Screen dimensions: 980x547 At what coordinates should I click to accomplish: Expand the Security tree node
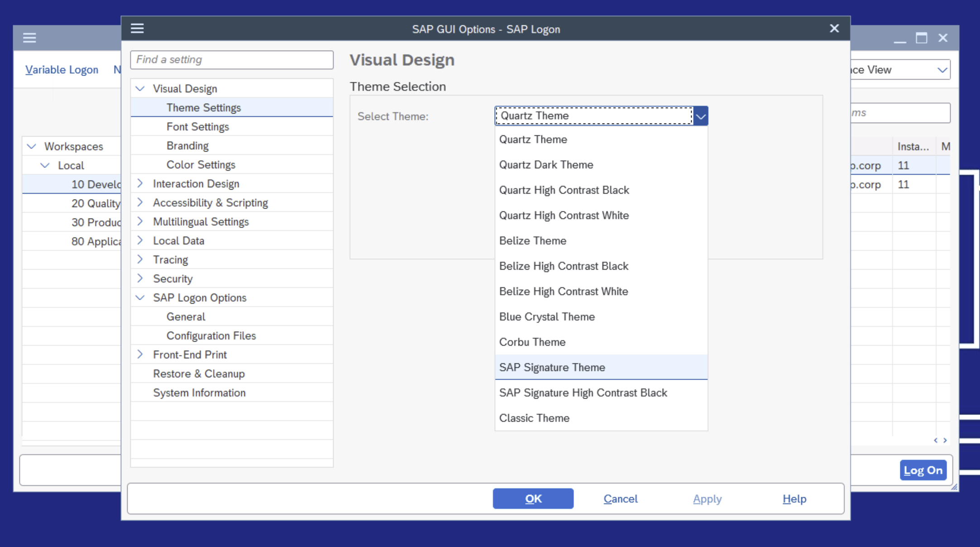[140, 278]
